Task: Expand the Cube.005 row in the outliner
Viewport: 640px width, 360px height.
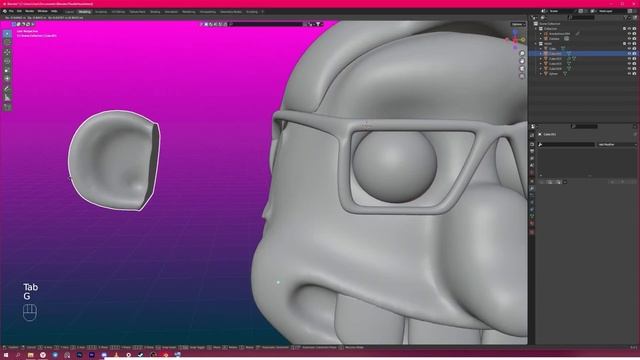Action: (x=541, y=64)
